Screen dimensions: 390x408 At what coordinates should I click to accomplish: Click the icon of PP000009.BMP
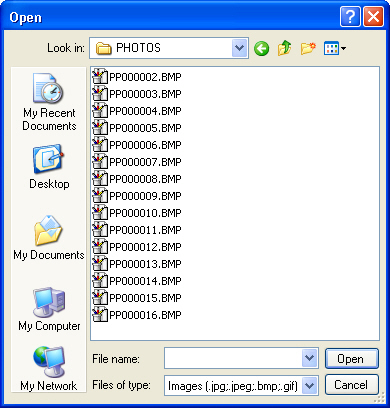pyautogui.click(x=100, y=196)
